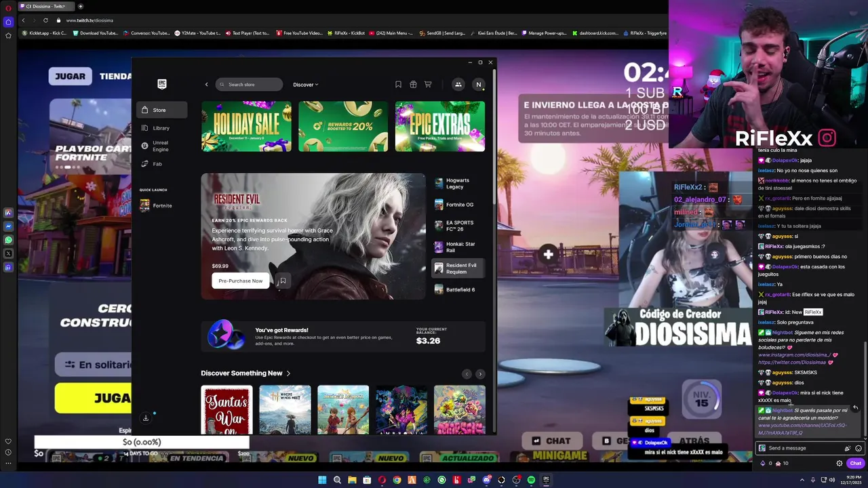
Task: Select Battlefield 6 in featured list
Action: (x=458, y=289)
